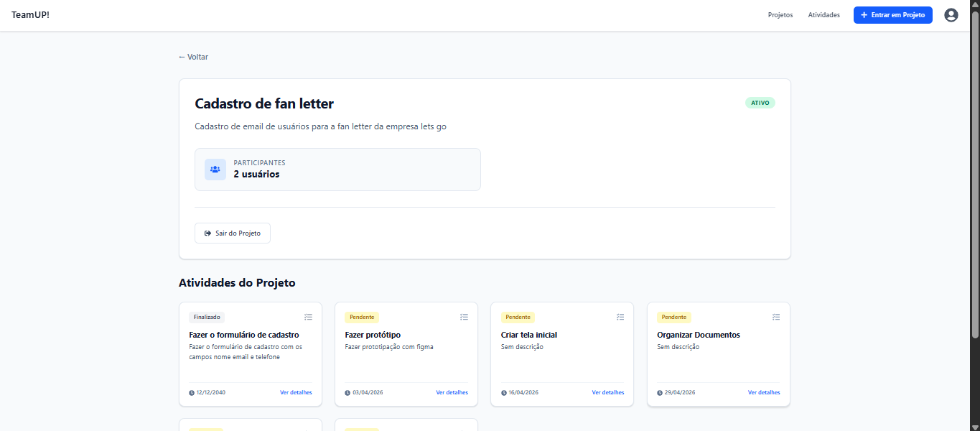The width and height of the screenshot is (980, 431).
Task: Click checklist icon on Fazer o formulário card
Action: tap(308, 317)
